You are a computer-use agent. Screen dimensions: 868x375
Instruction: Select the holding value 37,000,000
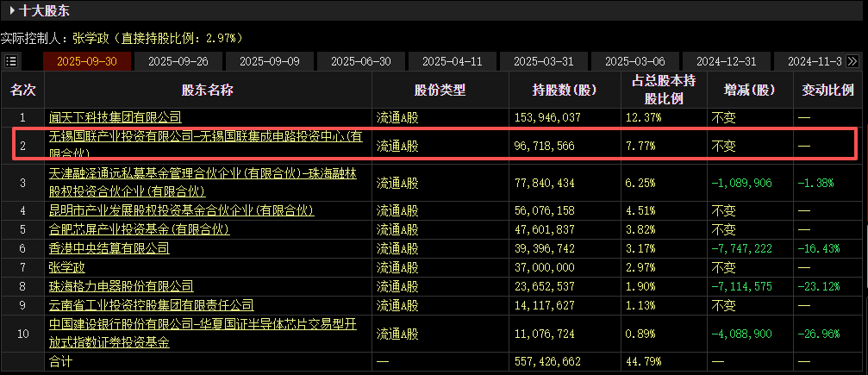(544, 267)
